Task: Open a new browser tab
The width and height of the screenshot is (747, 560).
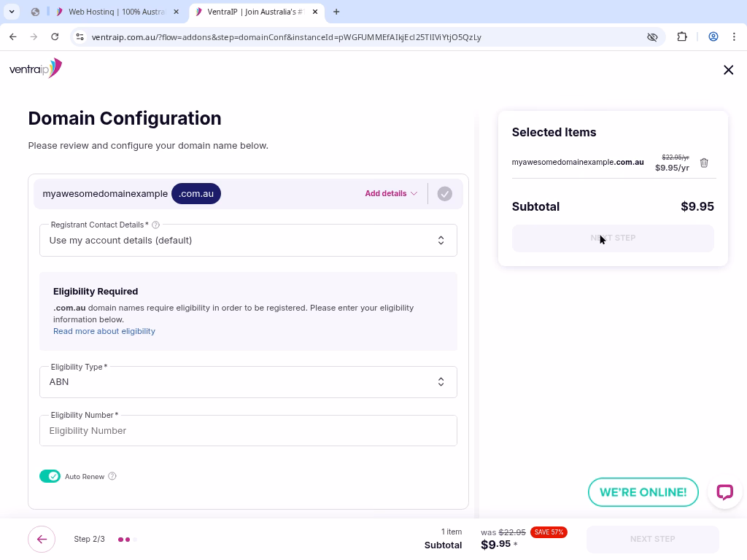Action: [x=336, y=12]
